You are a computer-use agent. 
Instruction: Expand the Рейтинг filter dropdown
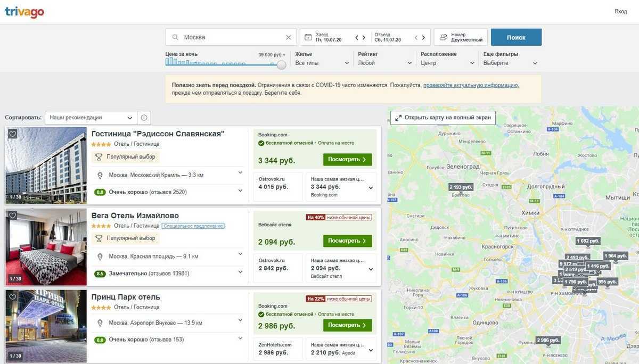(x=385, y=63)
